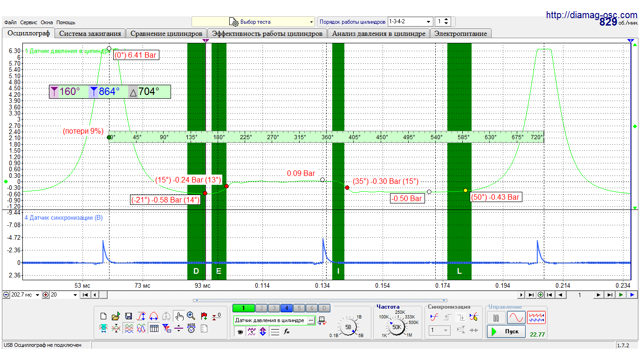
Task: Open the sync channel 1 dropdown
Action: pos(439,331)
